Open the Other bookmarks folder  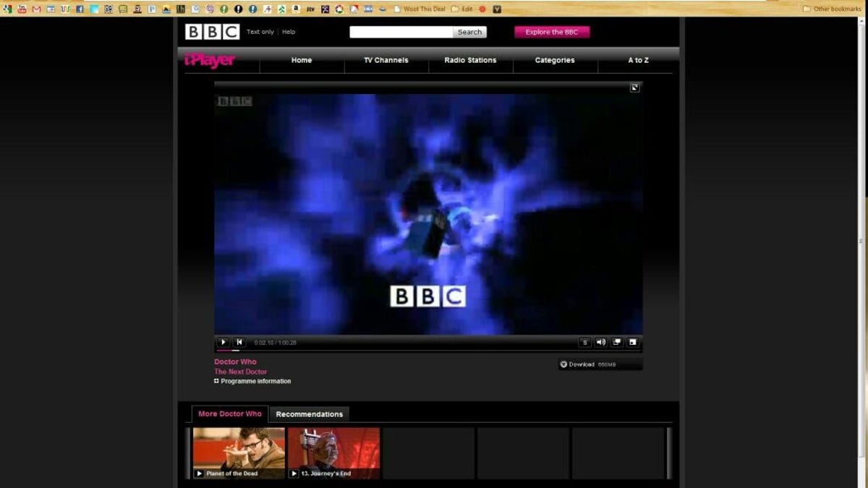(832, 9)
